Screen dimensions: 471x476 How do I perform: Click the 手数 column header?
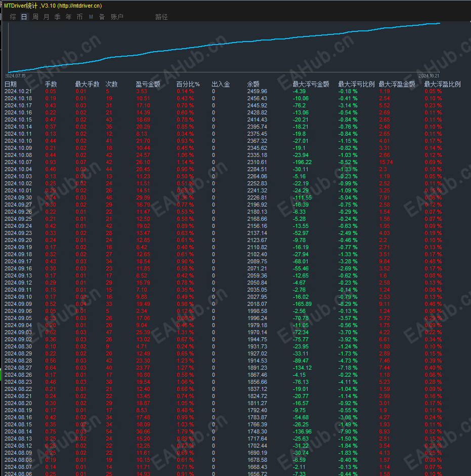[x=51, y=84]
